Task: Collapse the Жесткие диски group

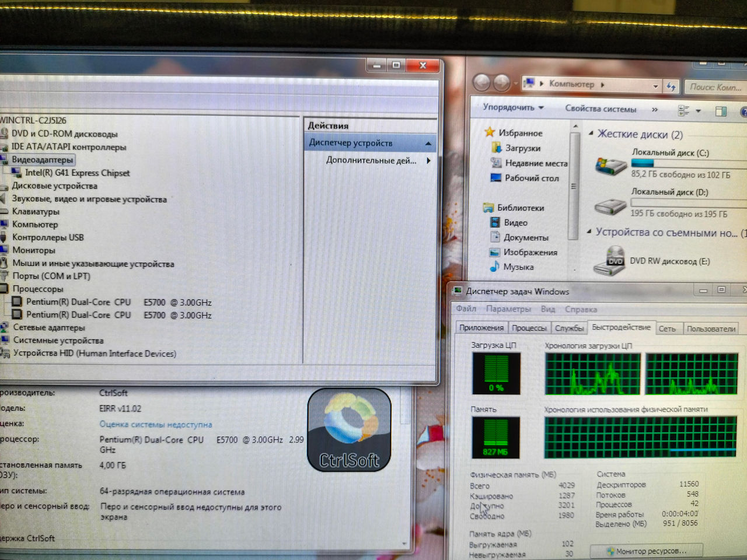Action: pyautogui.click(x=591, y=134)
